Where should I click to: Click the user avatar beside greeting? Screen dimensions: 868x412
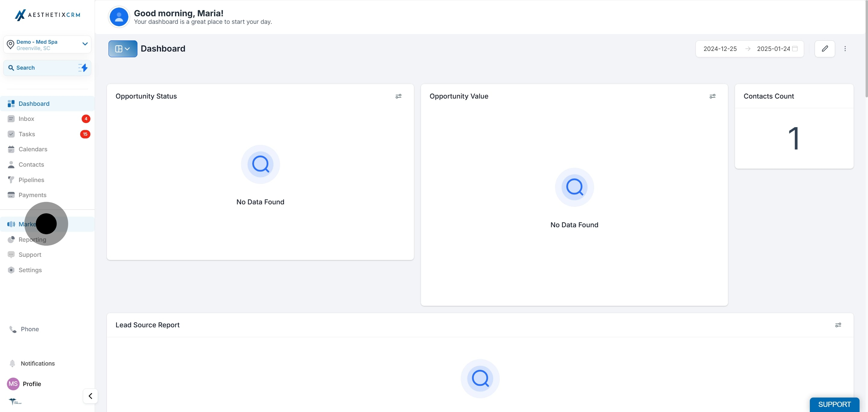tap(119, 17)
